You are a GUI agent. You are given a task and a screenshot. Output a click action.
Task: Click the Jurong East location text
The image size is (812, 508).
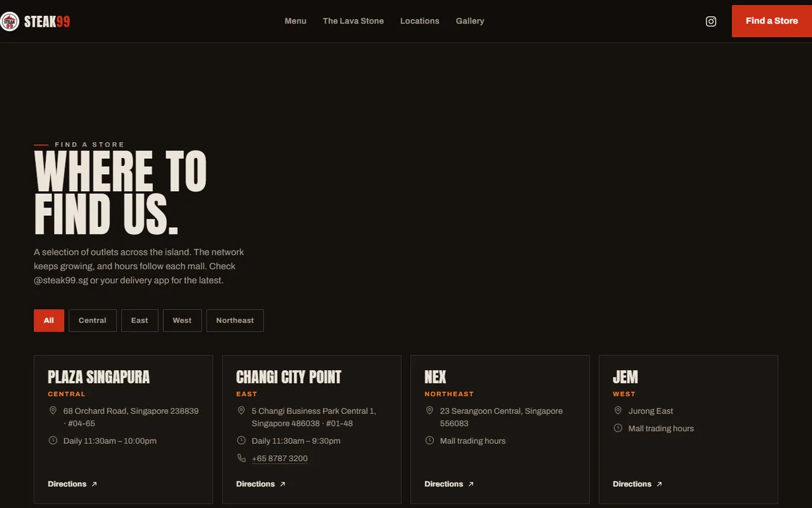click(x=651, y=411)
